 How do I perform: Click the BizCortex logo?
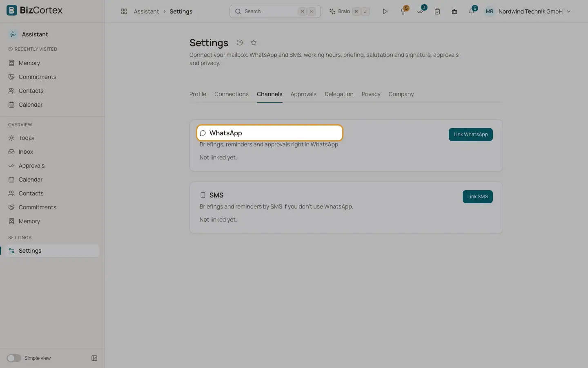(x=35, y=10)
